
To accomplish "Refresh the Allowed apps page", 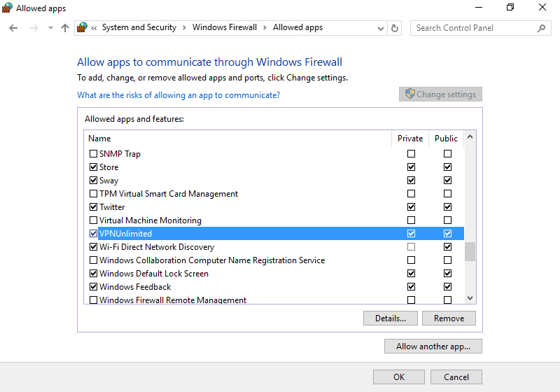I will [395, 28].
